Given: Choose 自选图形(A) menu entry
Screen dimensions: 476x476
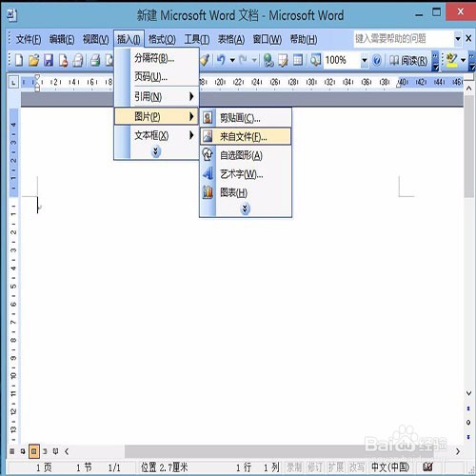Looking at the screenshot, I should coord(246,155).
